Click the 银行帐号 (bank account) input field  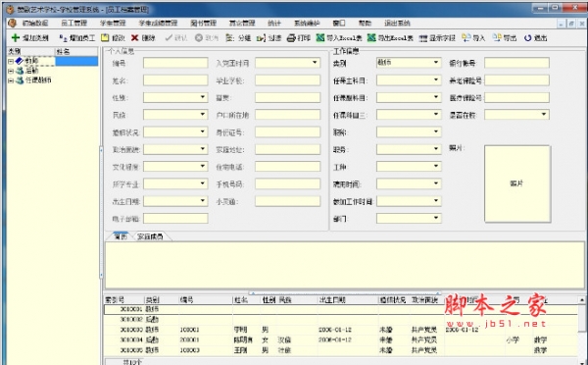click(516, 63)
